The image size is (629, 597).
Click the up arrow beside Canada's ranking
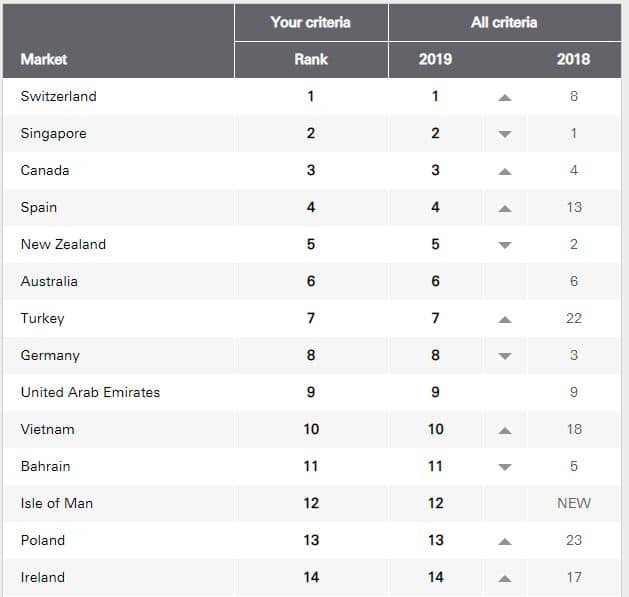[505, 172]
